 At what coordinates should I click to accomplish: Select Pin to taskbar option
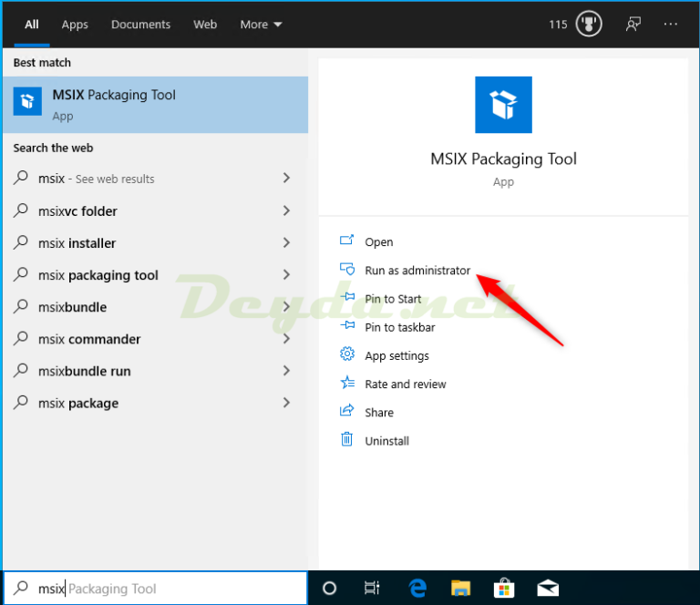point(399,327)
